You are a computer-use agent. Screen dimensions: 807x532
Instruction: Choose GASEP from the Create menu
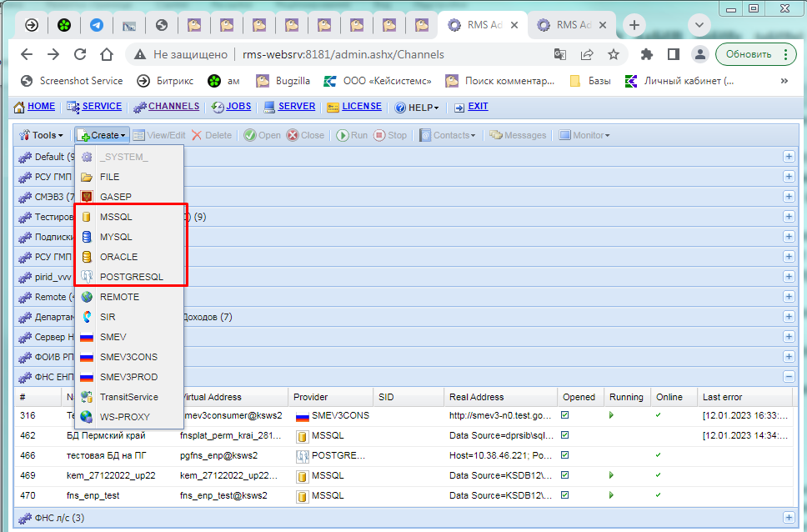coord(129,197)
